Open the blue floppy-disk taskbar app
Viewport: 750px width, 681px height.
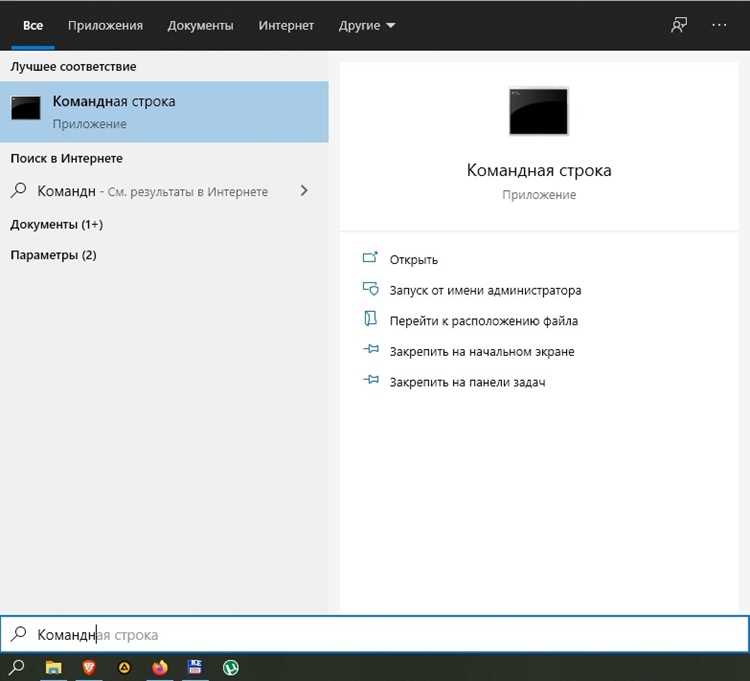coord(195,667)
